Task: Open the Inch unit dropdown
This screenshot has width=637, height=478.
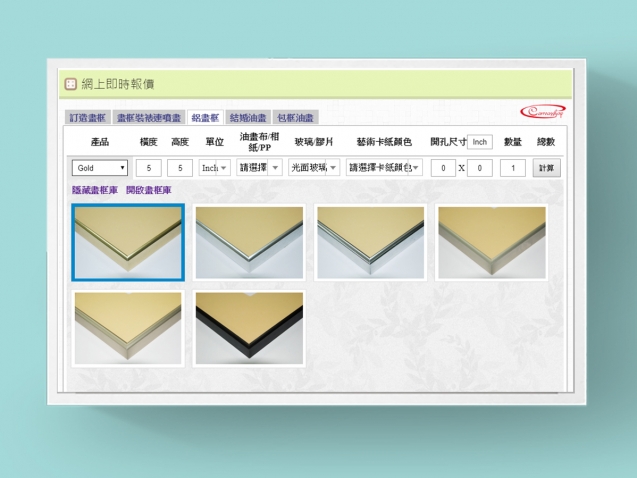Action: [215, 168]
